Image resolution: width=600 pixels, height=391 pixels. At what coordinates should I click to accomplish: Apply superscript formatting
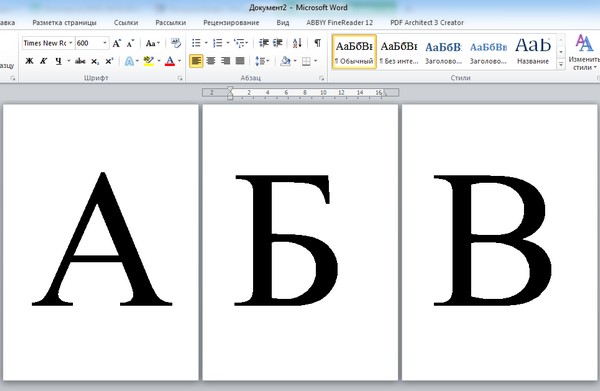[x=109, y=61]
